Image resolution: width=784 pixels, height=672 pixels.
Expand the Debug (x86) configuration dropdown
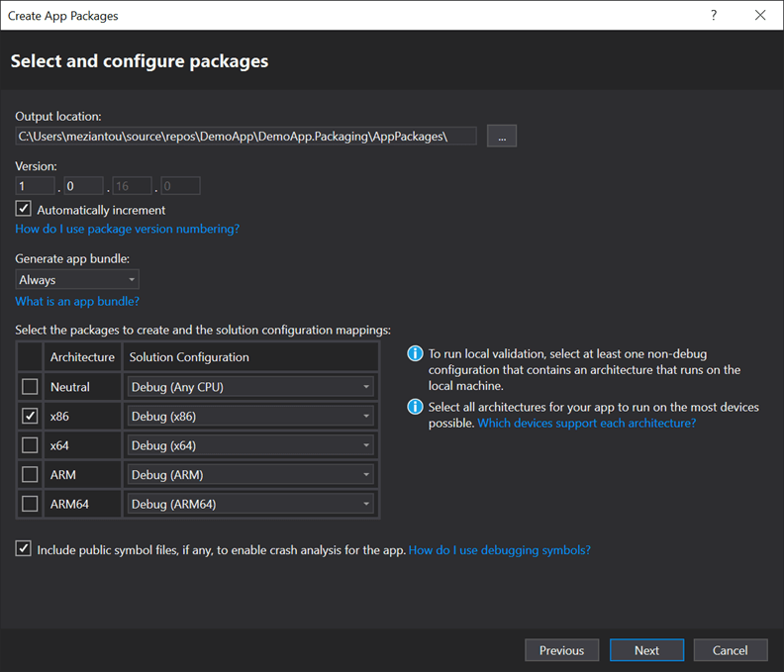point(250,417)
